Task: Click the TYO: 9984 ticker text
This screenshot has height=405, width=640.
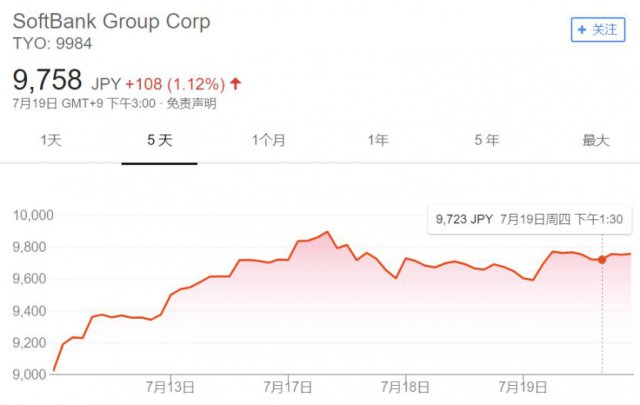Action: tap(51, 44)
